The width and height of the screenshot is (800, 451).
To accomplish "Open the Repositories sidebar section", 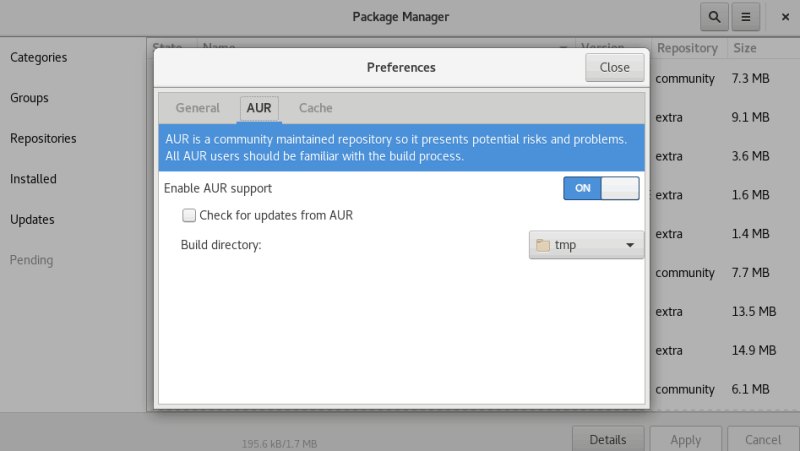I will (43, 139).
